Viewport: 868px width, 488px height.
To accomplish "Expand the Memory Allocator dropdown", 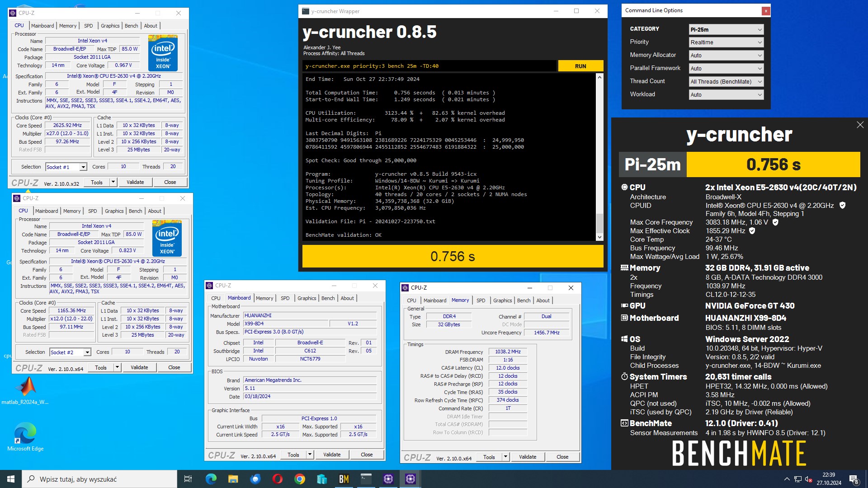I will (x=726, y=55).
